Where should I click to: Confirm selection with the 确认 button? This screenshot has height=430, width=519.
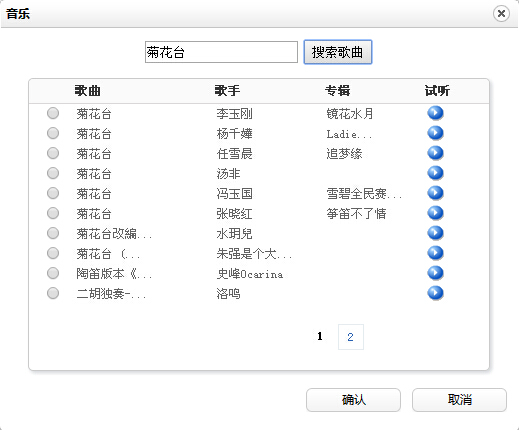[x=353, y=400]
